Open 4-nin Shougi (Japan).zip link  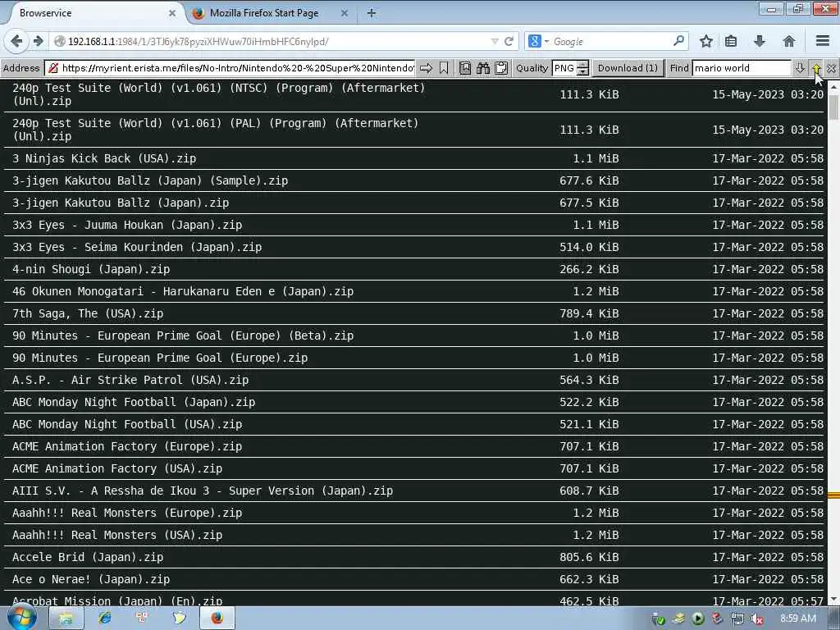pos(91,269)
